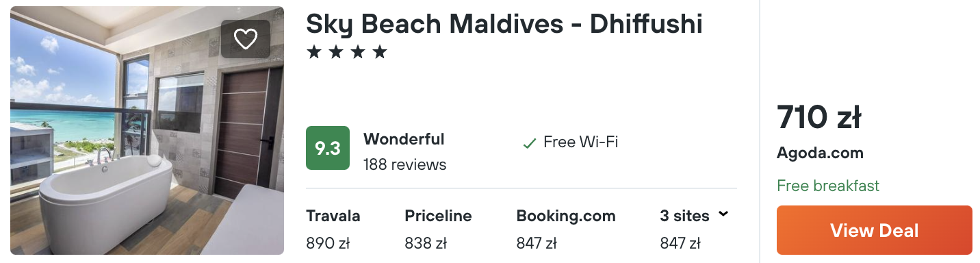Click the 838 zł Priceline price

coord(426,243)
